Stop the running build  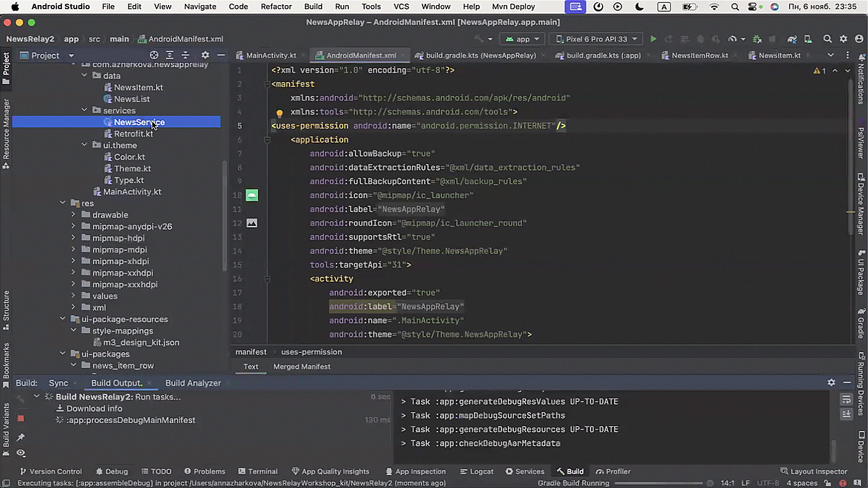[x=21, y=418]
